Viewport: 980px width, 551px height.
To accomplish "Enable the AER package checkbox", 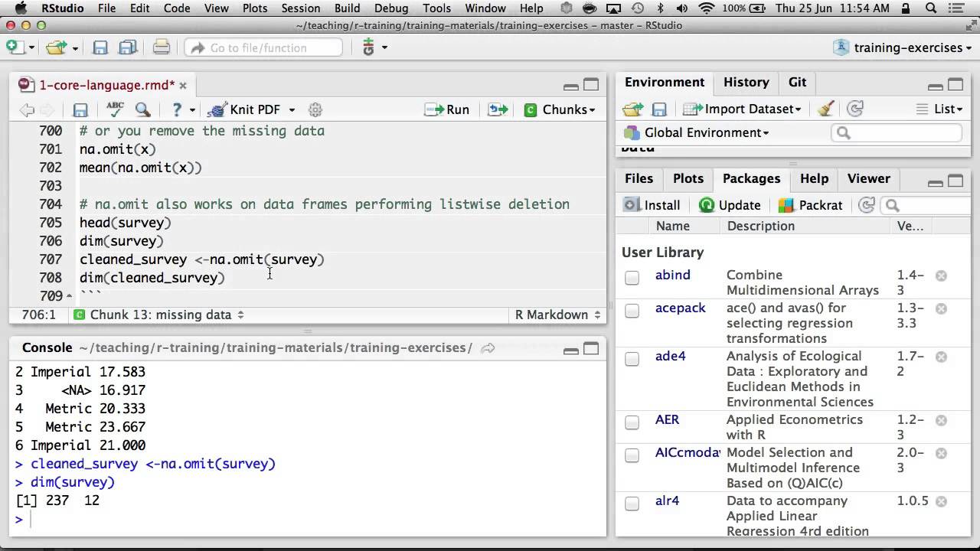I will (x=632, y=422).
